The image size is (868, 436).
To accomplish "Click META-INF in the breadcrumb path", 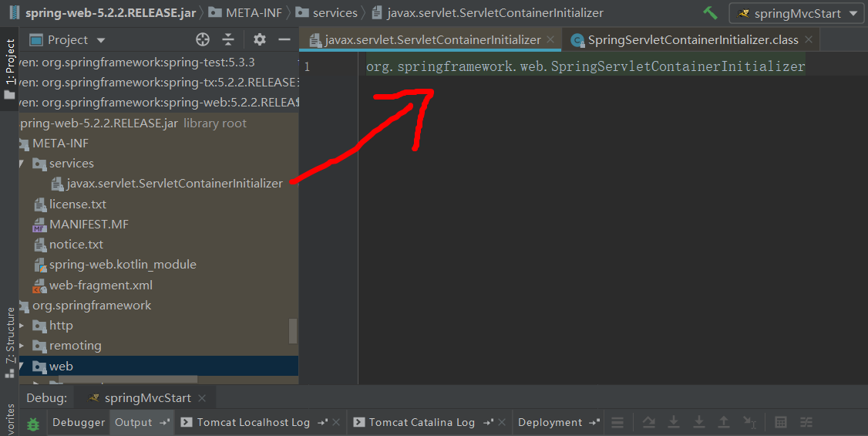I will pyautogui.click(x=253, y=13).
